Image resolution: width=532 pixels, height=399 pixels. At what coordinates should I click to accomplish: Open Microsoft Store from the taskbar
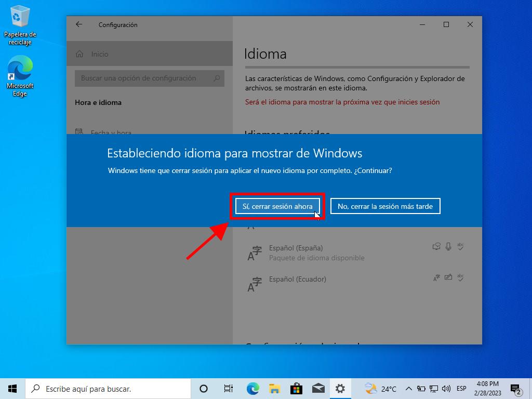(297, 389)
